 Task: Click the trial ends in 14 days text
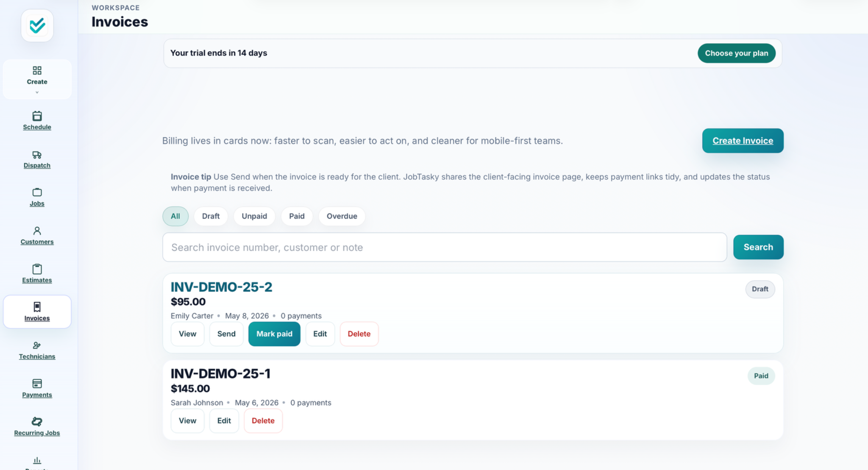(219, 53)
